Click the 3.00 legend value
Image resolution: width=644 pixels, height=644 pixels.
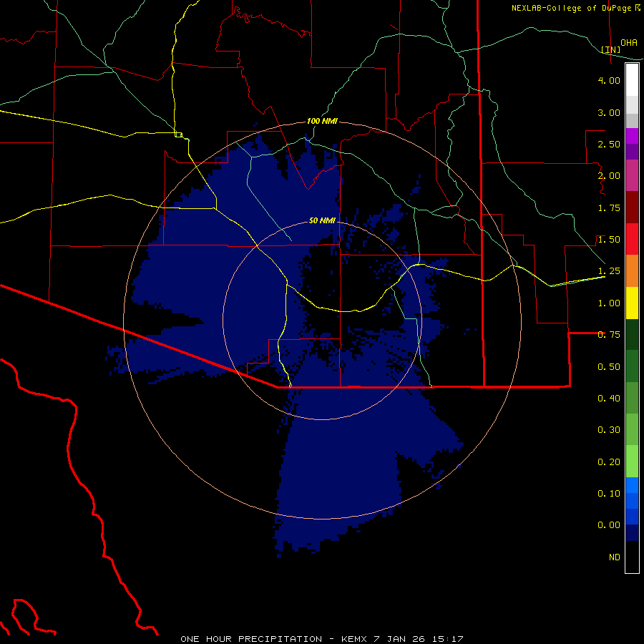[609, 112]
